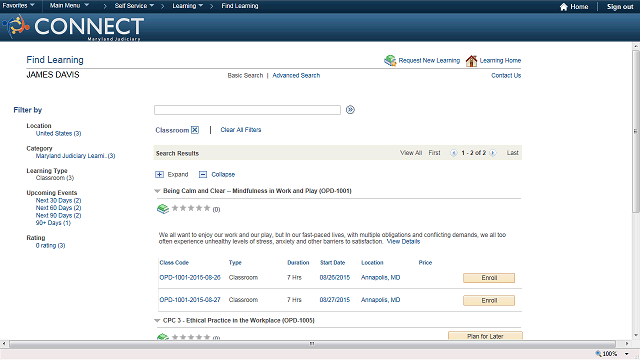Click the vertical scrollbar thumb
This screenshot has height=360, width=640.
(636, 131)
